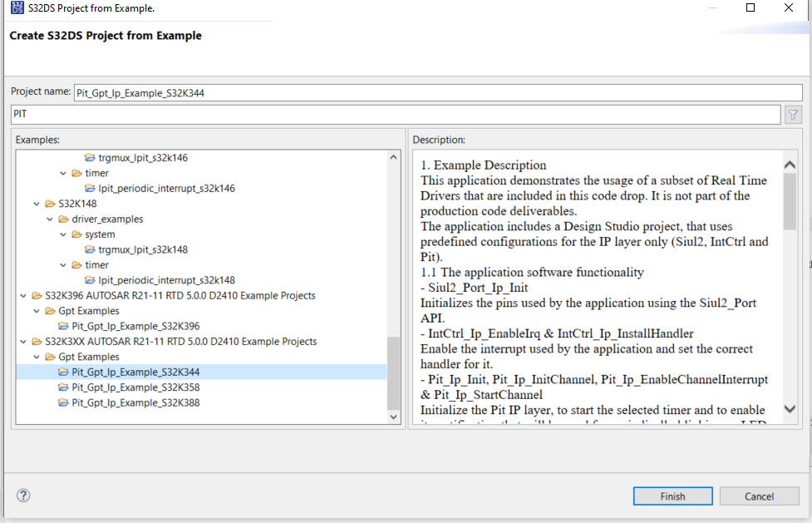Open the Pit_Gpt_Ip_Example_S32K344 project folder icon
Screen dimensions: 812x523
(64, 371)
